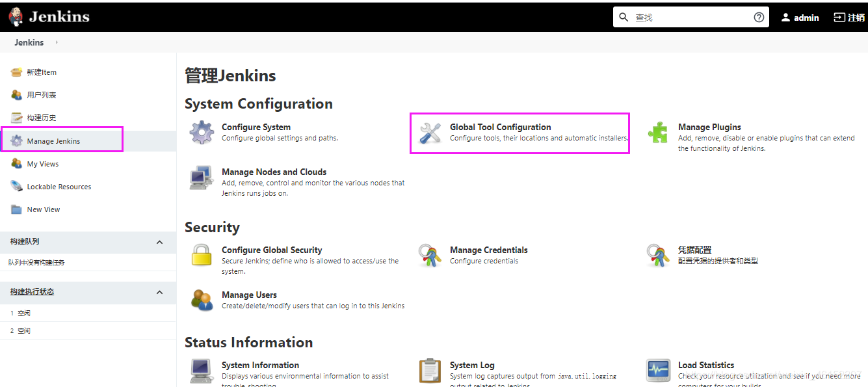Viewport: 868px width, 387px height.
Task: Expand the Jenkins breadcrumb dropdown arrow
Action: coord(57,42)
